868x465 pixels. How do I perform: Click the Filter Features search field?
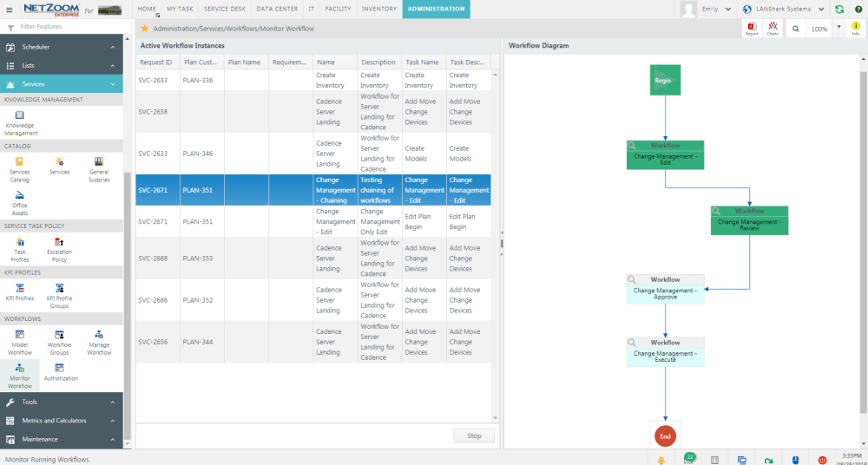pos(65,28)
